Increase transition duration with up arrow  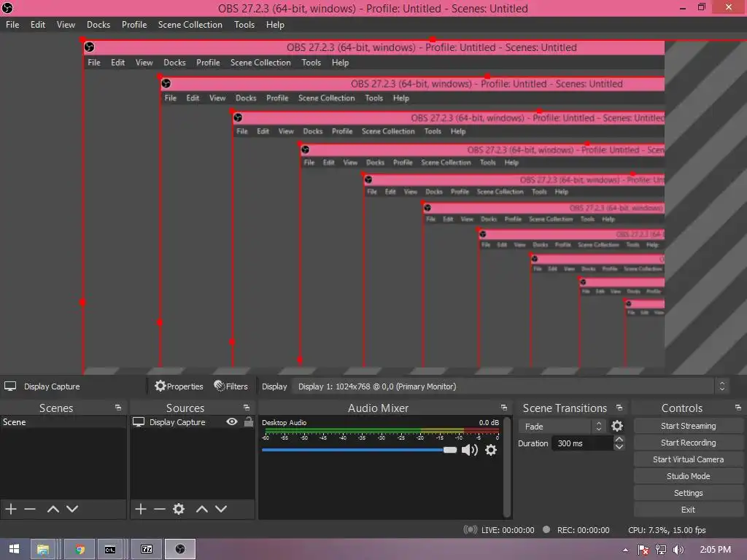pos(619,439)
